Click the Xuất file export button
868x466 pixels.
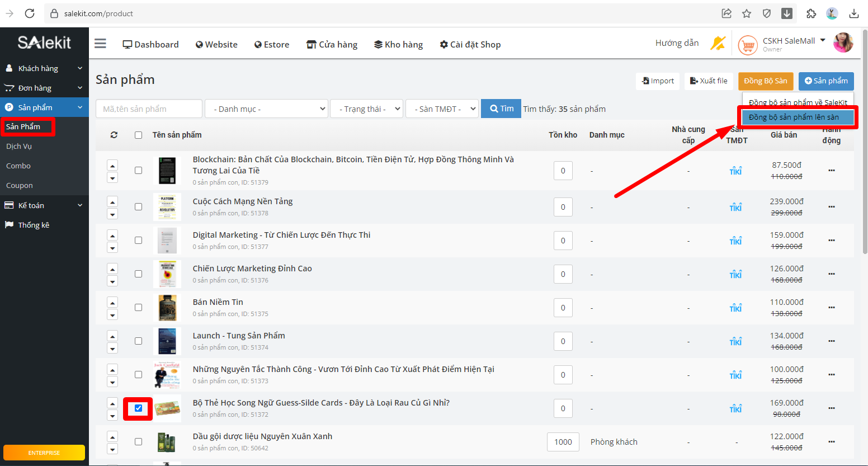coord(709,81)
